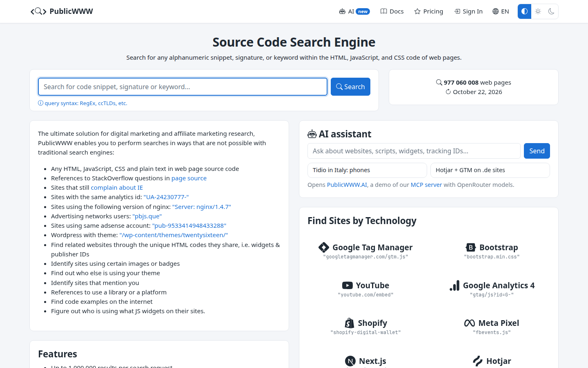Open the "pub-9533414948433288" adsense link
Viewport: 588px width, 368px height.
pos(189,226)
